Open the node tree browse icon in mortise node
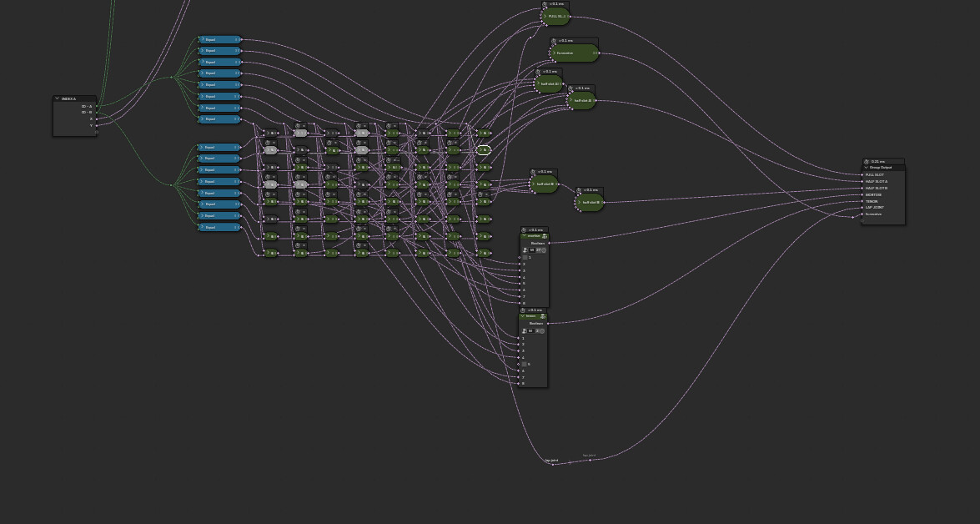This screenshot has height=524, width=980. 525,250
